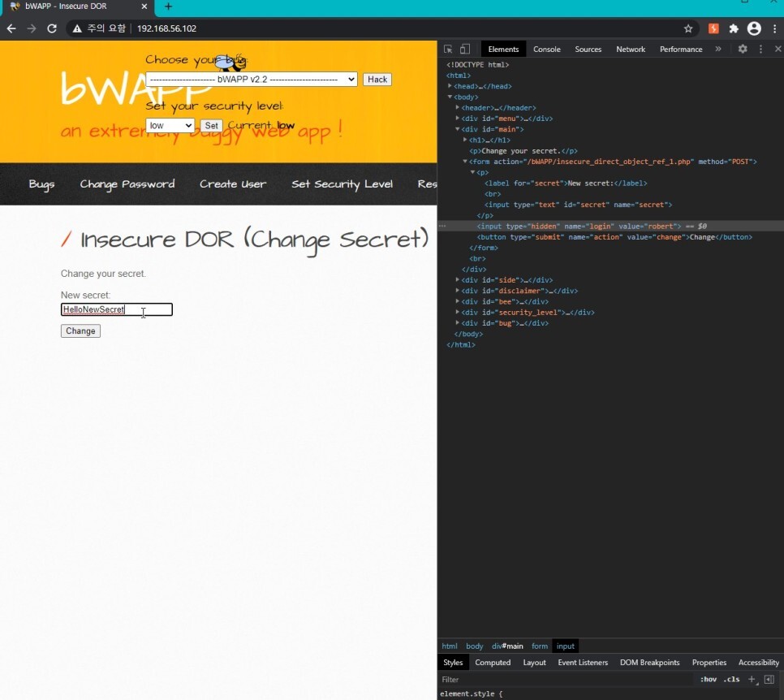Expand the header node
This screenshot has height=700, width=784.
coord(457,107)
